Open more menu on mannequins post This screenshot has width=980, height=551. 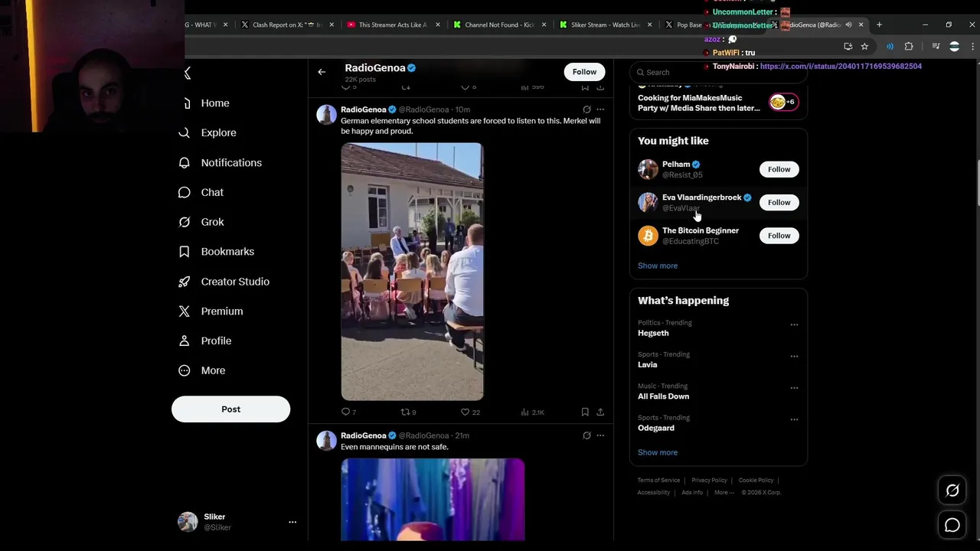point(600,435)
